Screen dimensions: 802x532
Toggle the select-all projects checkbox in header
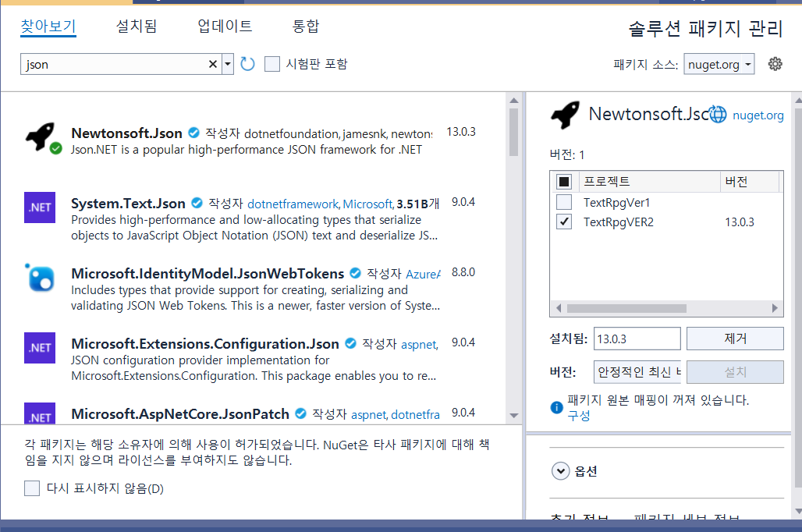tap(563, 182)
